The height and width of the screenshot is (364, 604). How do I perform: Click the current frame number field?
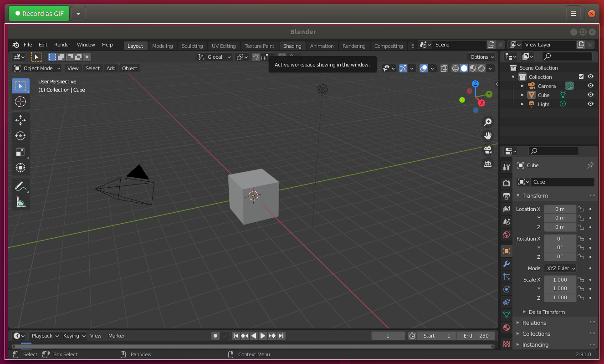388,336
